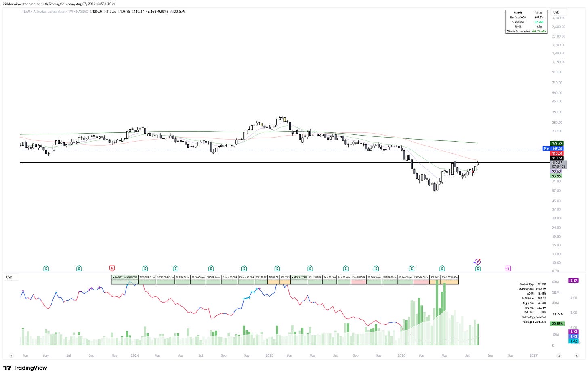The width and height of the screenshot is (588, 376).
Task: Click the MARKET NASDAQ:QQQ table cell
Action: tap(125, 277)
